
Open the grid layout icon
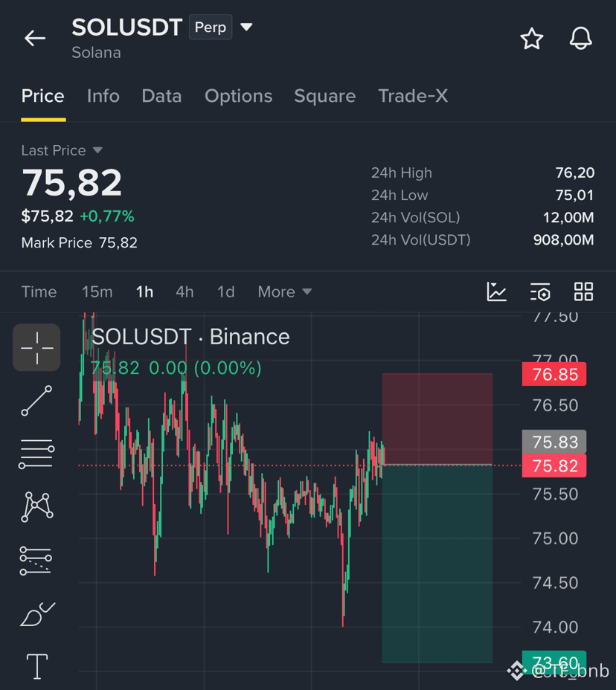(x=583, y=291)
